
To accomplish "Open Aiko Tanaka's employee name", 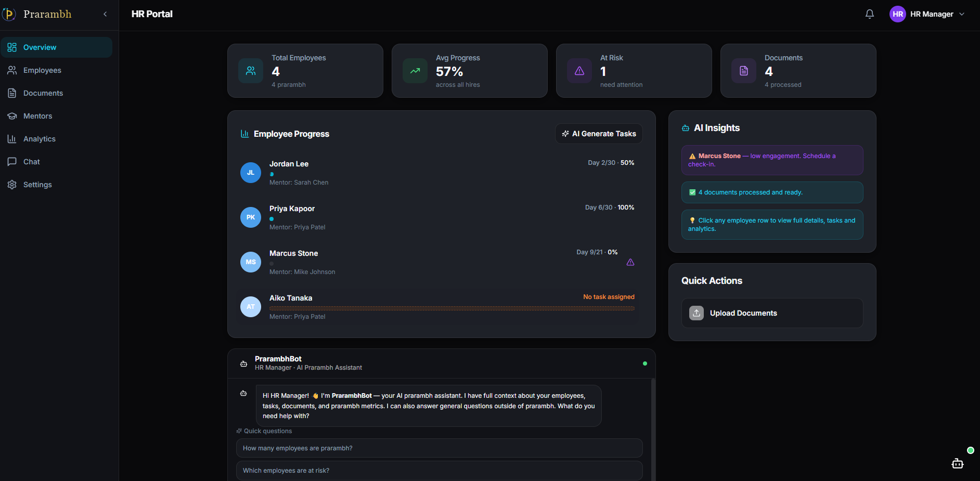I will pyautogui.click(x=291, y=298).
